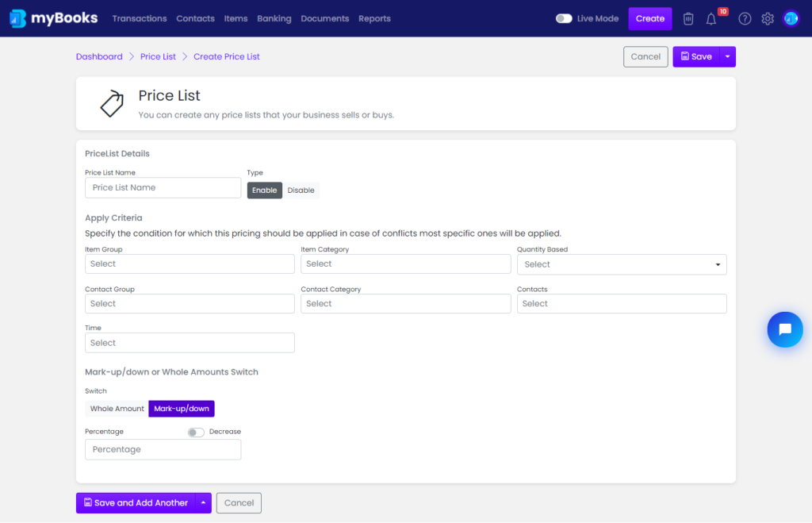The height and width of the screenshot is (523, 812).
Task: Select Disable type option
Action: point(301,190)
